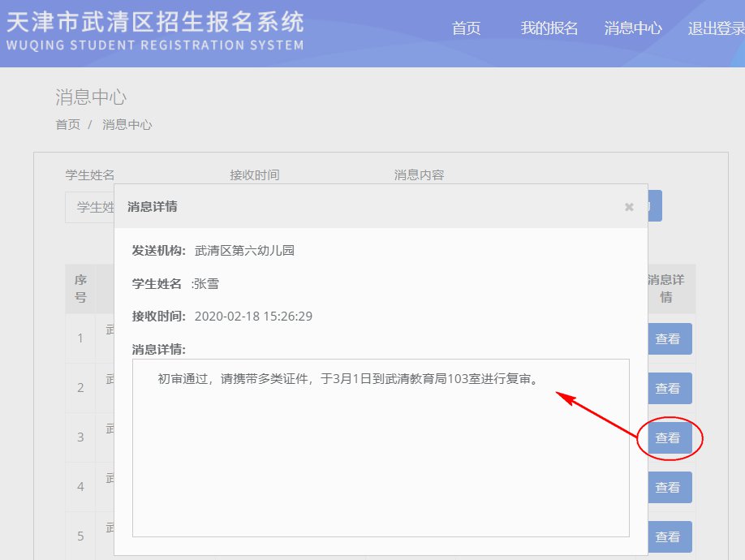Screen dimensions: 745x560
Task: Click the 序号 column header
Action: tap(80, 288)
